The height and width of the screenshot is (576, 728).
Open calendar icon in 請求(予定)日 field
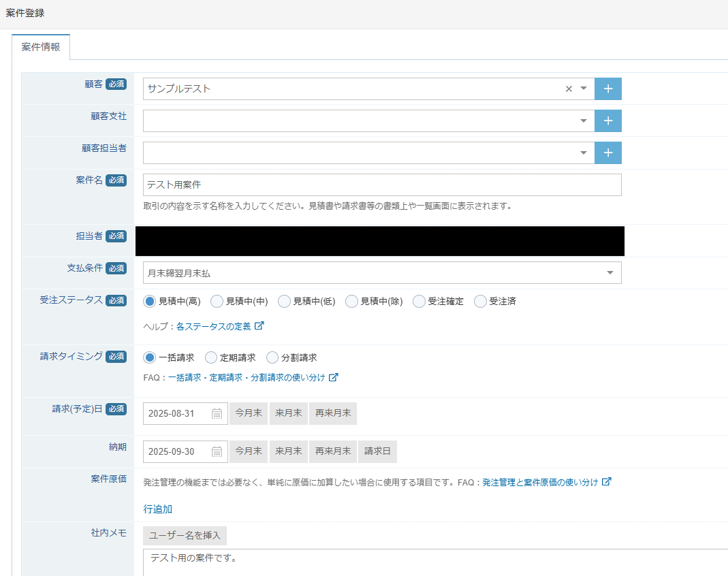tap(217, 413)
